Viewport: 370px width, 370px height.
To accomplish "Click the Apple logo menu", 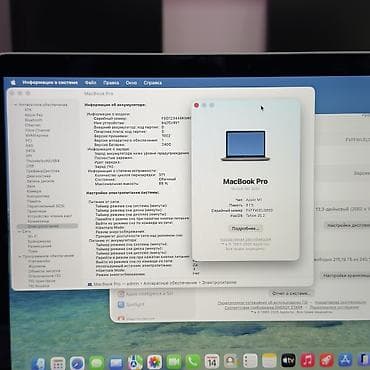I will point(13,82).
